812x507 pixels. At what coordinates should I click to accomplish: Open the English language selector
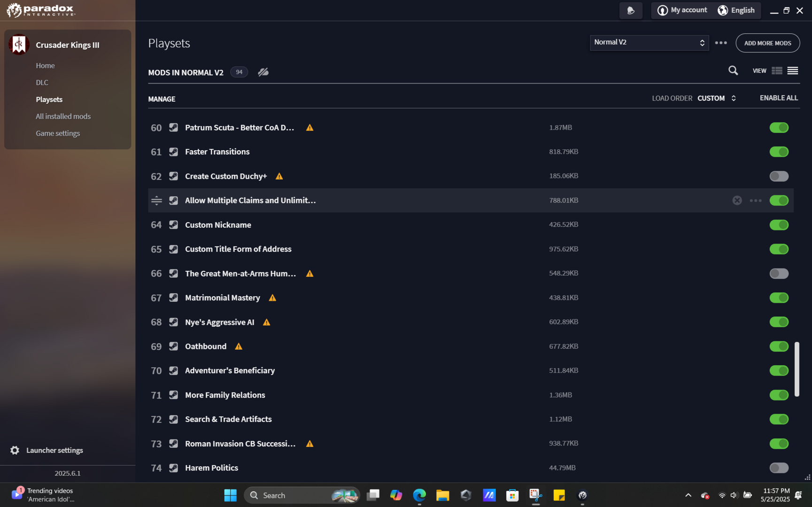click(x=736, y=10)
